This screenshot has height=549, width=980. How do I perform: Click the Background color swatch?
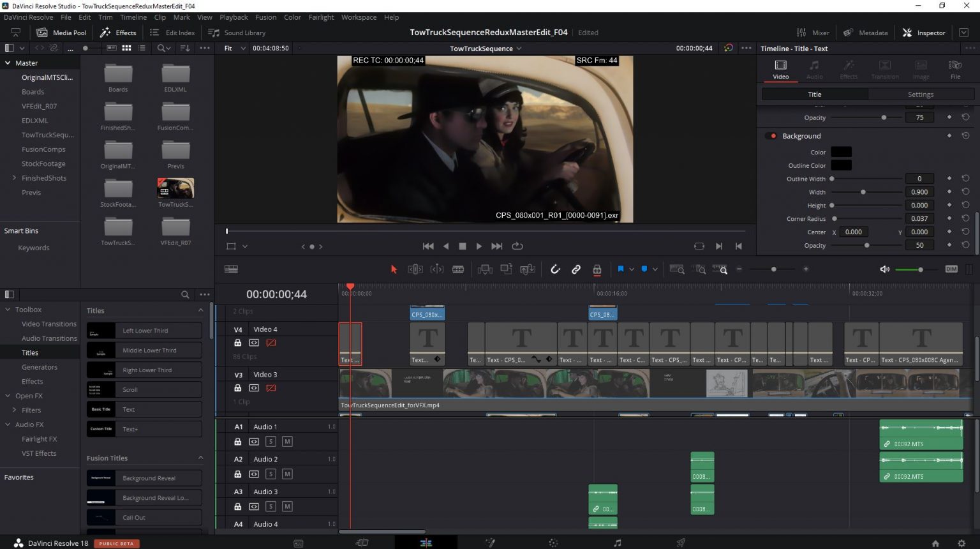(841, 152)
